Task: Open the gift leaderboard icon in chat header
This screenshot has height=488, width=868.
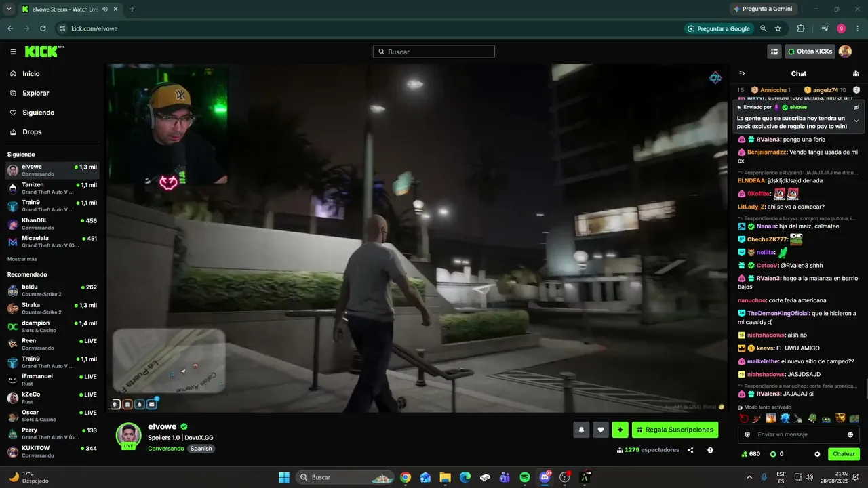Action: pyautogui.click(x=856, y=73)
